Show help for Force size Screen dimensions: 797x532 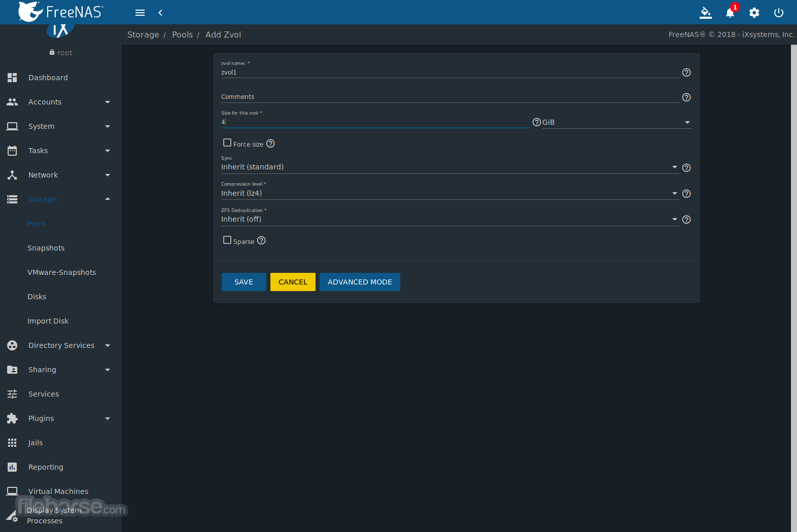pyautogui.click(x=271, y=144)
